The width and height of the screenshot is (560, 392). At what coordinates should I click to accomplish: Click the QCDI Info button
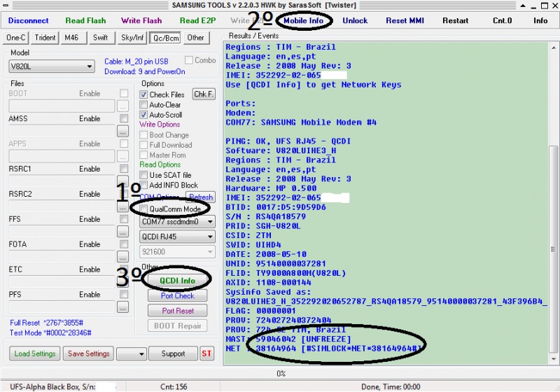click(x=178, y=281)
